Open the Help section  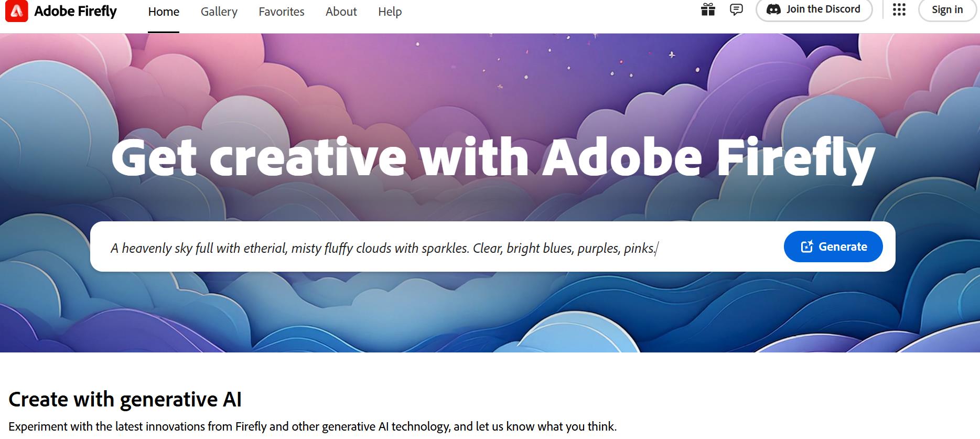click(390, 12)
